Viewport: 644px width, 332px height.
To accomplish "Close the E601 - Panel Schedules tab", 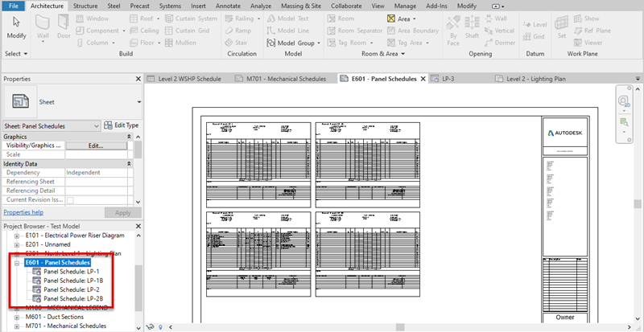I will coord(423,79).
